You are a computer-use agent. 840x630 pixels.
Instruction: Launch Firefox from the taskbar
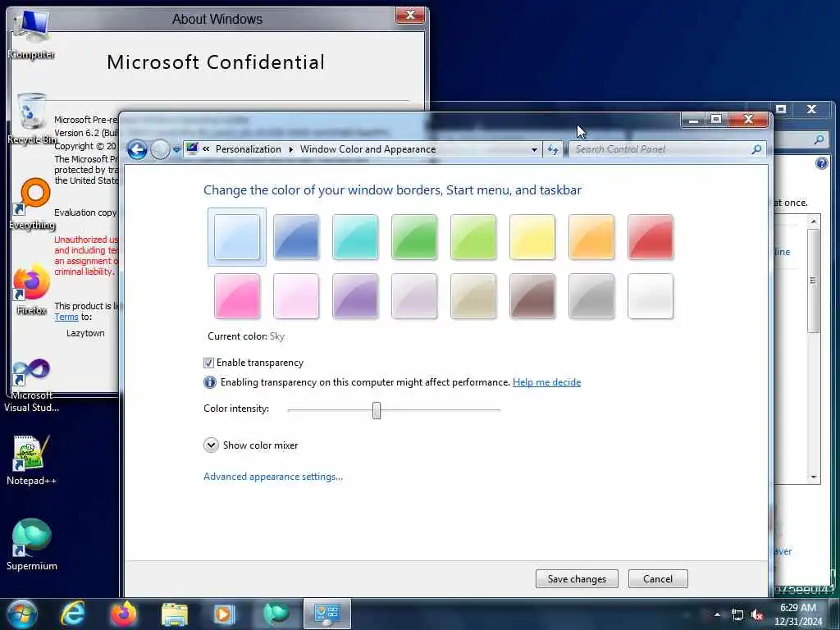(124, 614)
